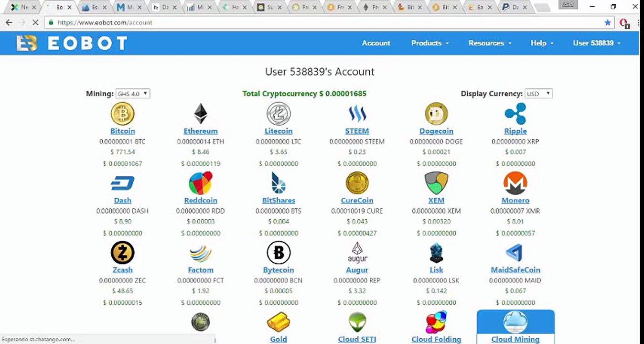The width and height of the screenshot is (644, 344).
Task: Open the Cloud Mining name link
Action: (x=515, y=339)
